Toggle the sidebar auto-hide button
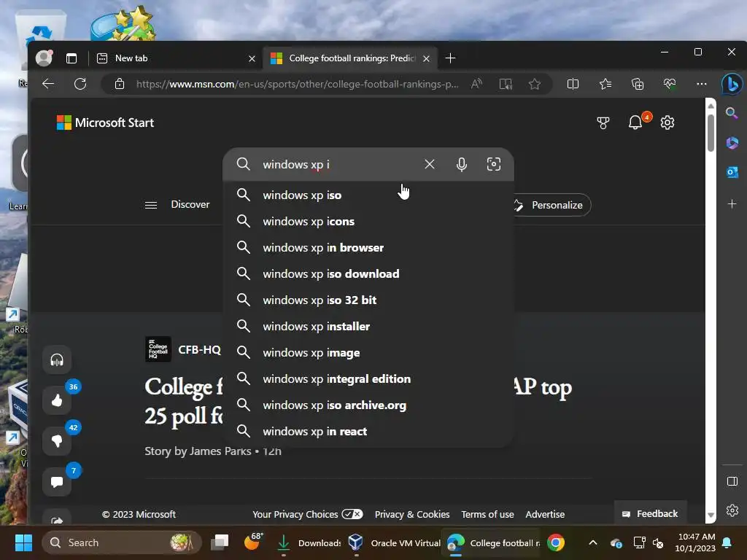Viewport: 747px width, 560px height. click(x=732, y=481)
